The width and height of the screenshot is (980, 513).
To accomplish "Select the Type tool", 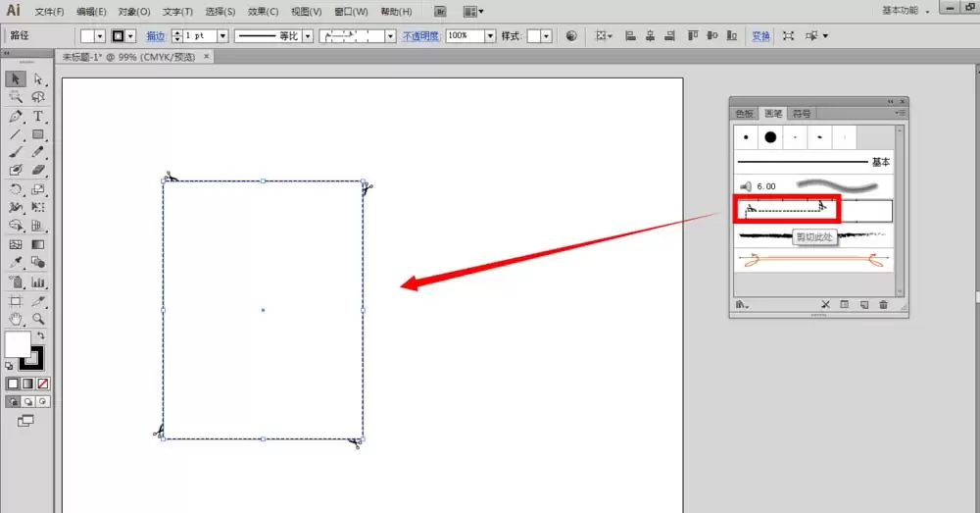I will pyautogui.click(x=38, y=117).
